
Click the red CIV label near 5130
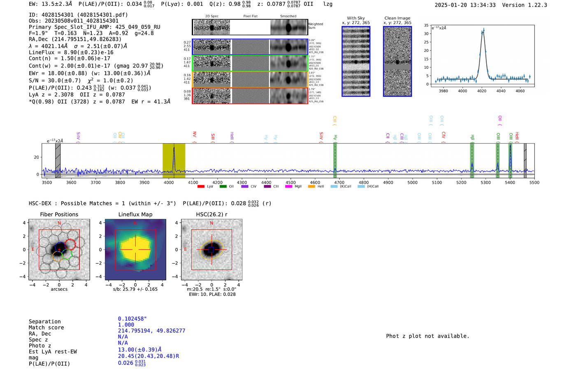click(x=444, y=137)
